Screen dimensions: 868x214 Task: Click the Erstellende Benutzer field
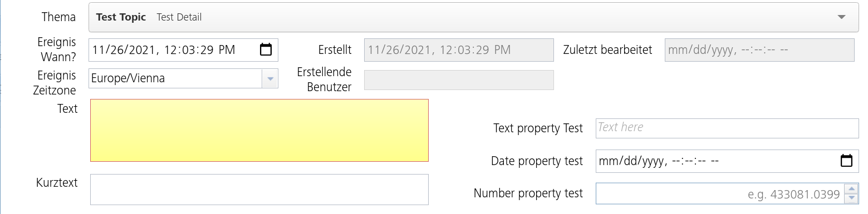459,79
